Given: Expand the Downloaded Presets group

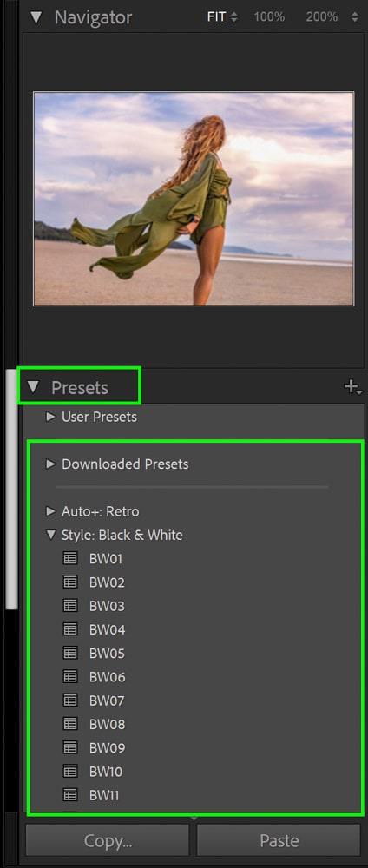Looking at the screenshot, I should coord(51,464).
